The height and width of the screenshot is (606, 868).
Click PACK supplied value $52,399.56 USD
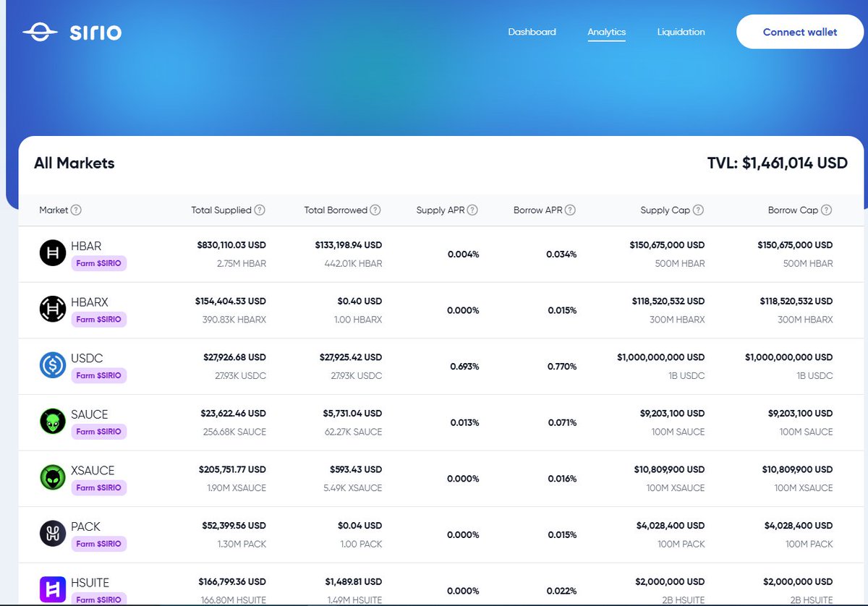(234, 525)
